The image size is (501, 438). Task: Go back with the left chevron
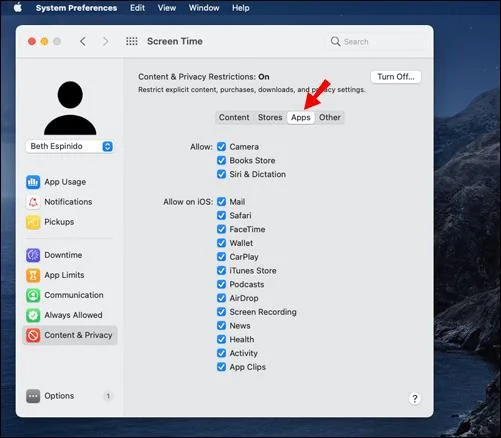tap(83, 41)
